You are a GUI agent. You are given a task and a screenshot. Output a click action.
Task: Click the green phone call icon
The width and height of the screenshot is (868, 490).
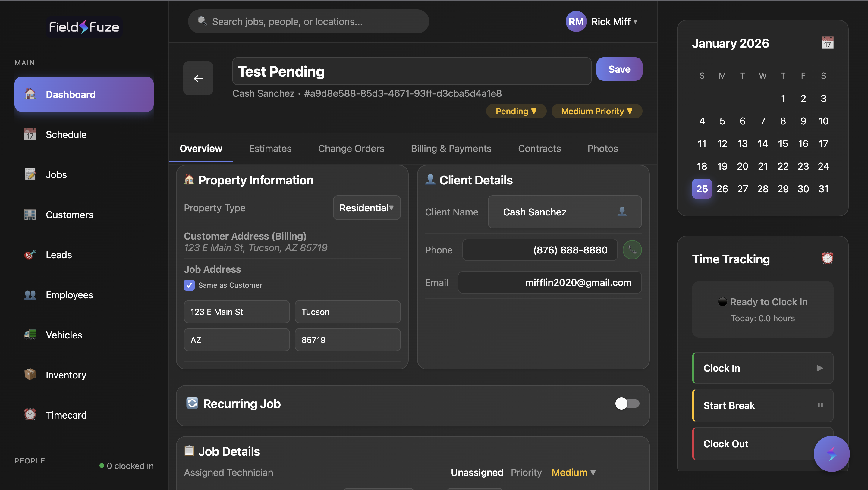point(632,250)
